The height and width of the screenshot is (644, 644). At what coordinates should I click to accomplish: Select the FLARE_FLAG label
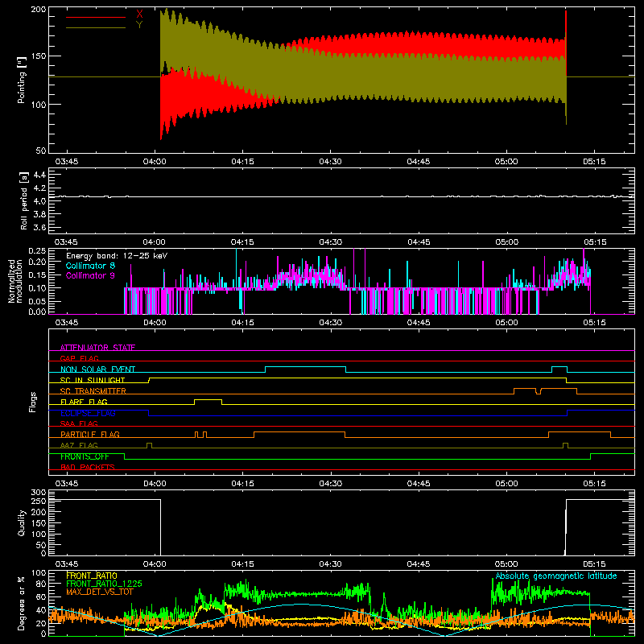(x=84, y=402)
